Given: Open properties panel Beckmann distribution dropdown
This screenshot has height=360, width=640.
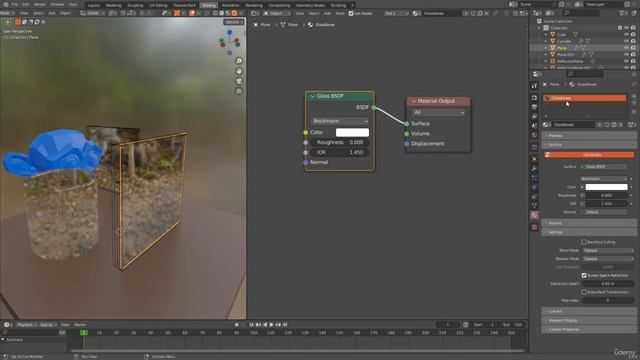Looking at the screenshot, I should tap(604, 179).
